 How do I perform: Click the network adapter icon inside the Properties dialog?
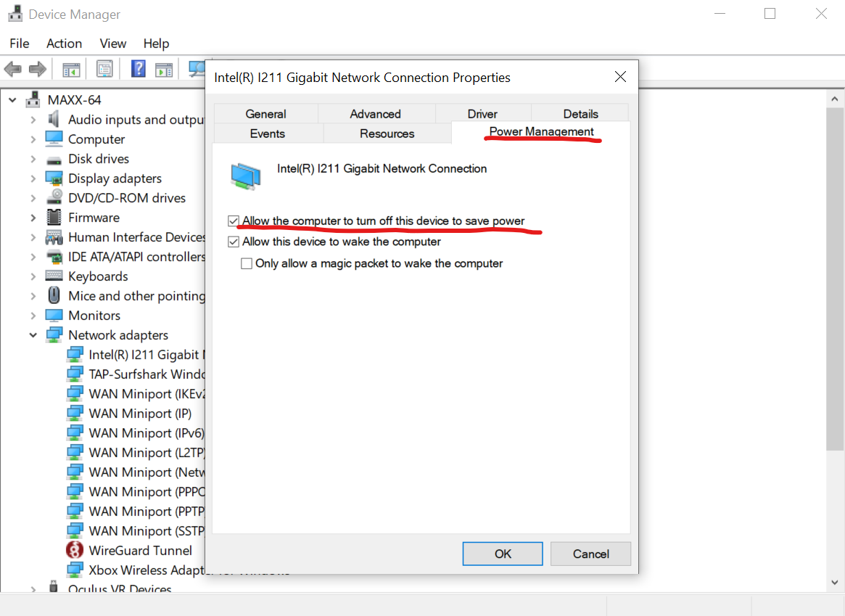pyautogui.click(x=246, y=176)
